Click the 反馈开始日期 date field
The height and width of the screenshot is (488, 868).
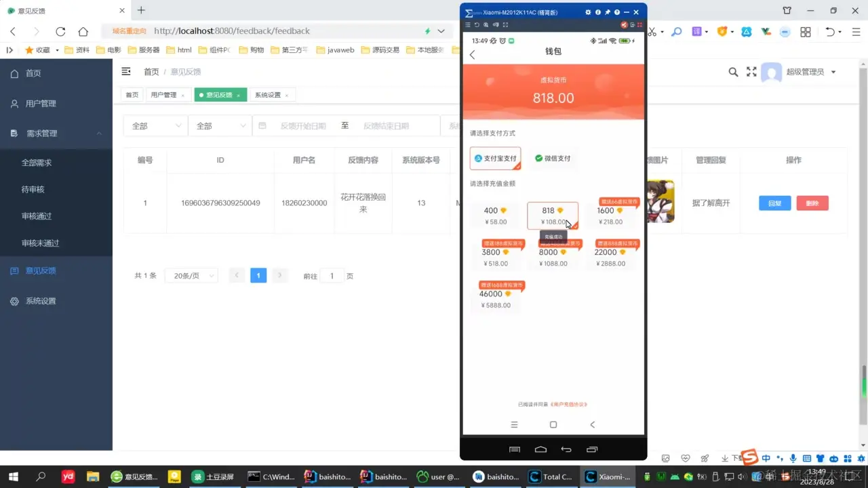tap(303, 126)
